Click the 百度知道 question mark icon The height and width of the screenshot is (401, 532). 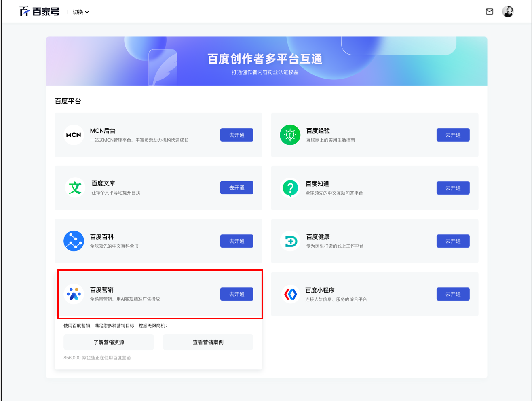(290, 188)
